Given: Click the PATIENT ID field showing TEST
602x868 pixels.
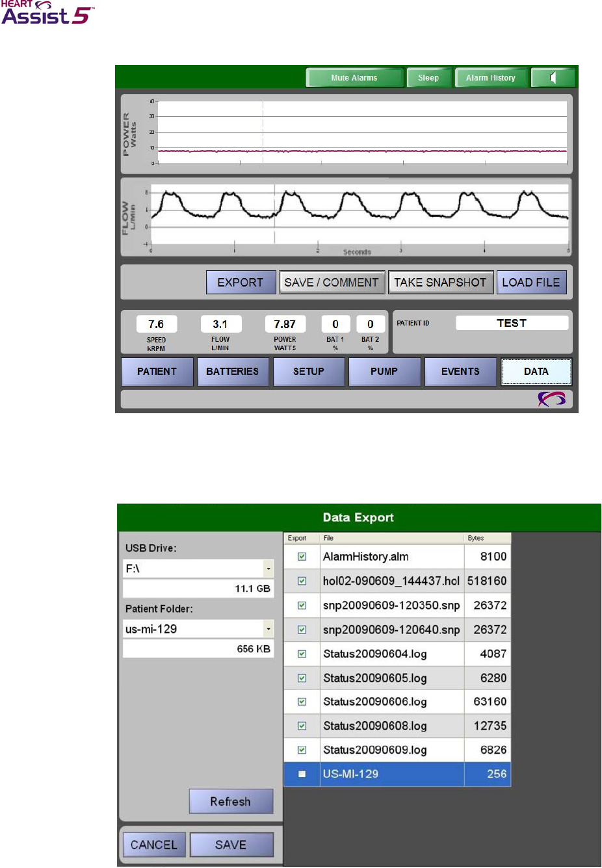Looking at the screenshot, I should [x=512, y=323].
